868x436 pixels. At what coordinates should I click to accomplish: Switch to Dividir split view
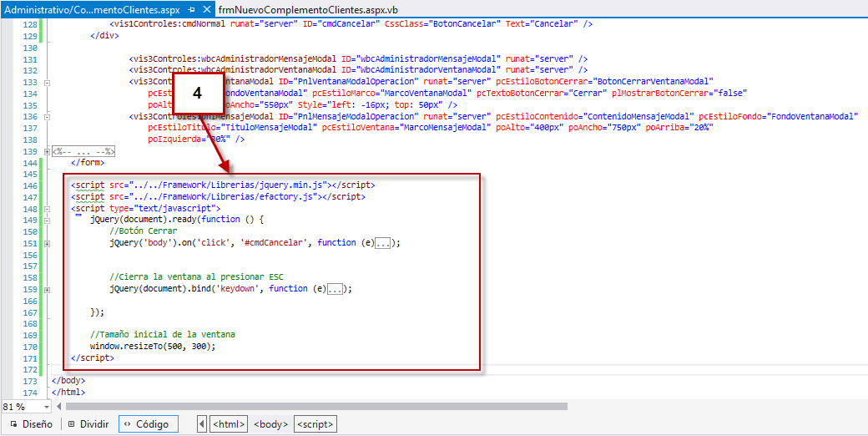(x=88, y=424)
